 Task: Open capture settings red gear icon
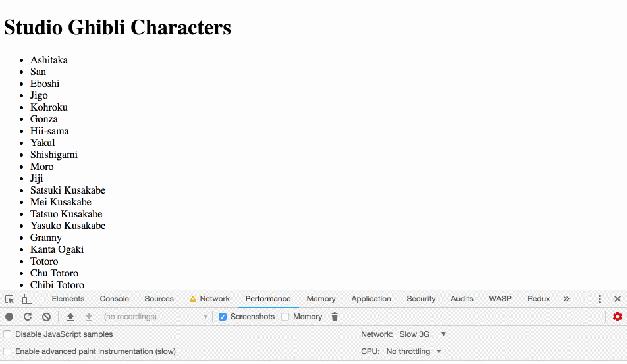point(618,317)
